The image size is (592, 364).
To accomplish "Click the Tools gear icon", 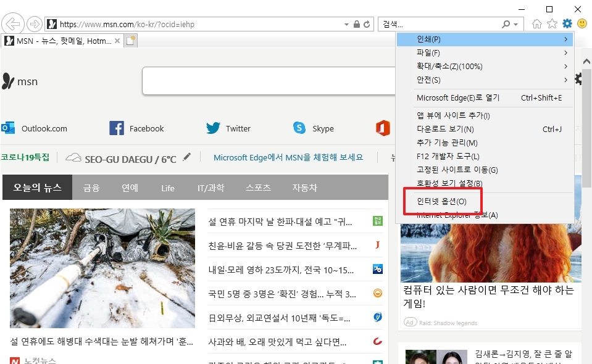I will point(567,24).
